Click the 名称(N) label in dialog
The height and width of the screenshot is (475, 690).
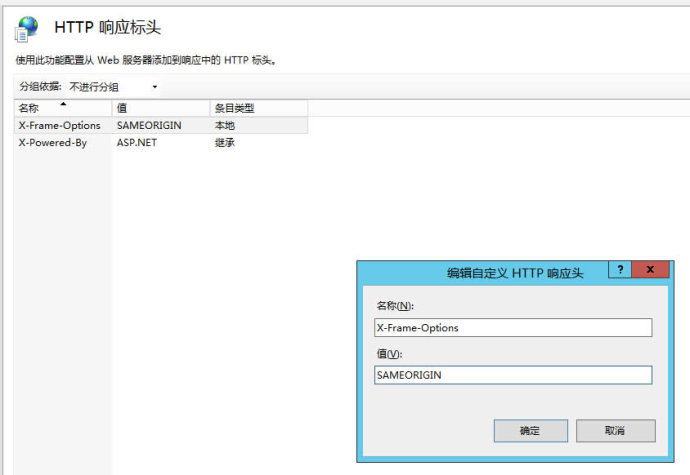394,306
